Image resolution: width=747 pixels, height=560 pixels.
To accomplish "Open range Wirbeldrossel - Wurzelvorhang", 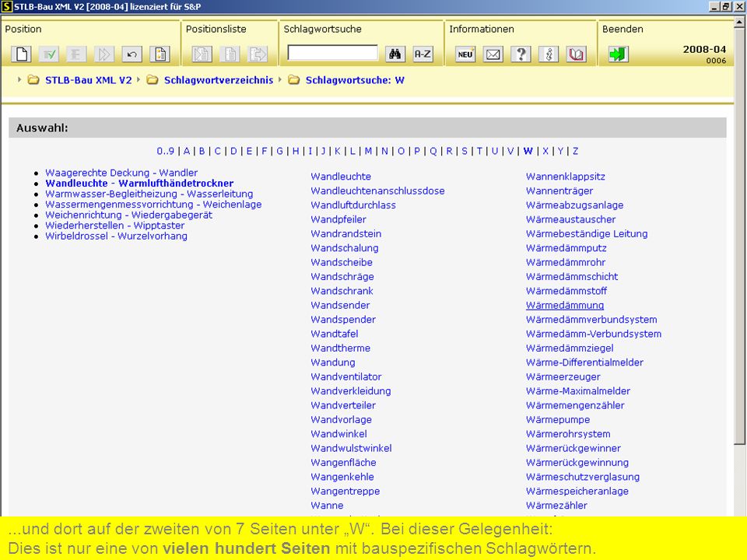I will pyautogui.click(x=116, y=236).
